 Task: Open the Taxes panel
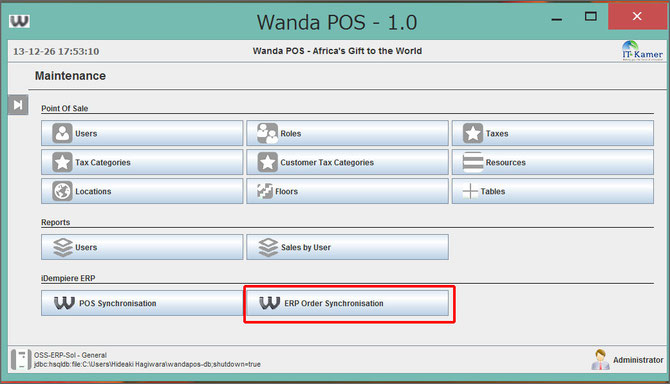[553, 133]
